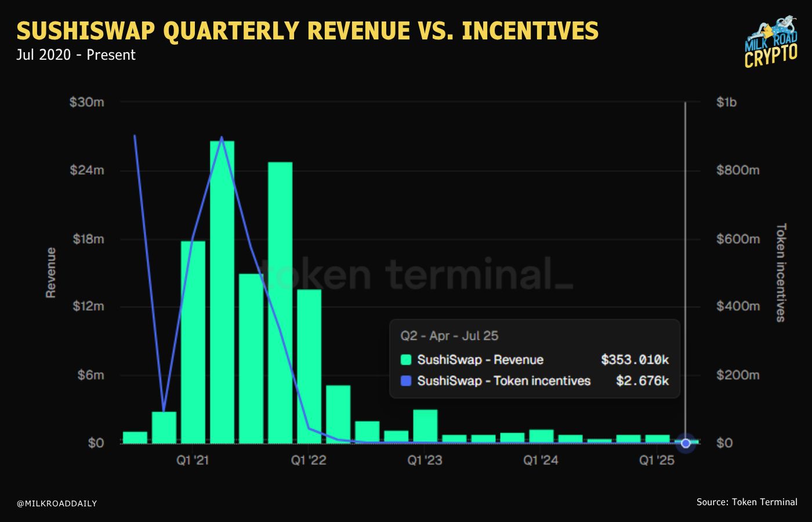Click the '$353.010k' revenue value in tooltip
Screen dimensions: 812x522
[x=635, y=360]
